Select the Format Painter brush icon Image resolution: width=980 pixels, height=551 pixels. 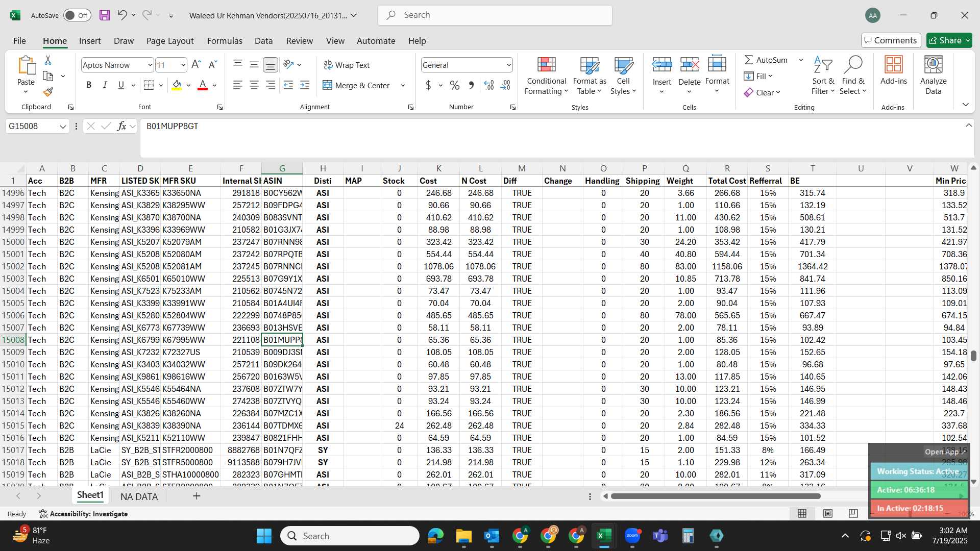48,92
